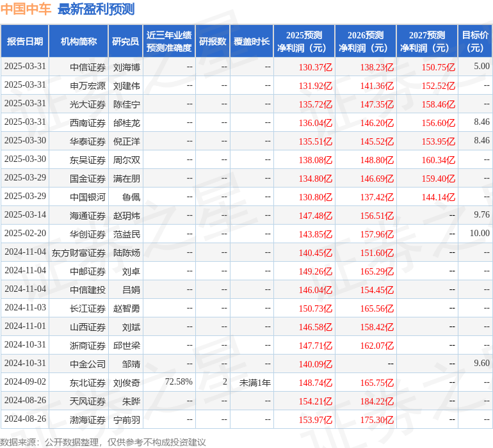Click researcher name 邰桂龙
Screen dimensions: 493x448
pyautogui.click(x=127, y=123)
